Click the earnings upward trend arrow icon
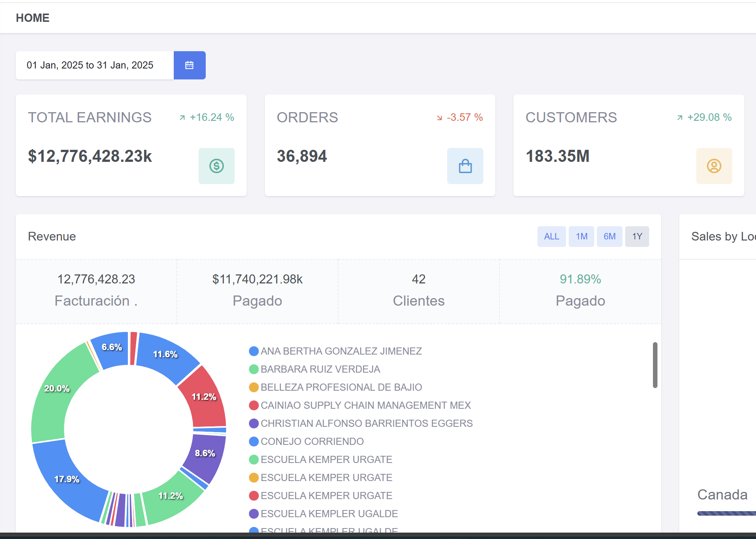756x539 pixels. tap(182, 118)
